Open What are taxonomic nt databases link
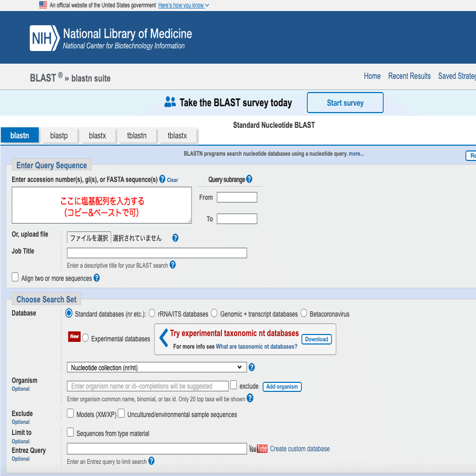The width and height of the screenshot is (476, 476). point(257,347)
